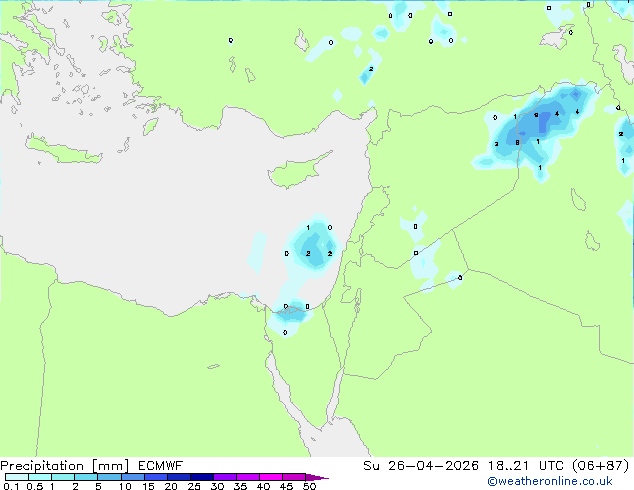Click the '50' legend scale value
The image size is (634, 490).
coord(310,486)
